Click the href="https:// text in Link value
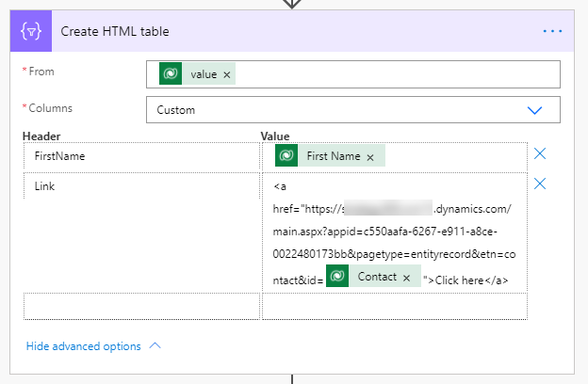588x384 pixels. point(307,209)
